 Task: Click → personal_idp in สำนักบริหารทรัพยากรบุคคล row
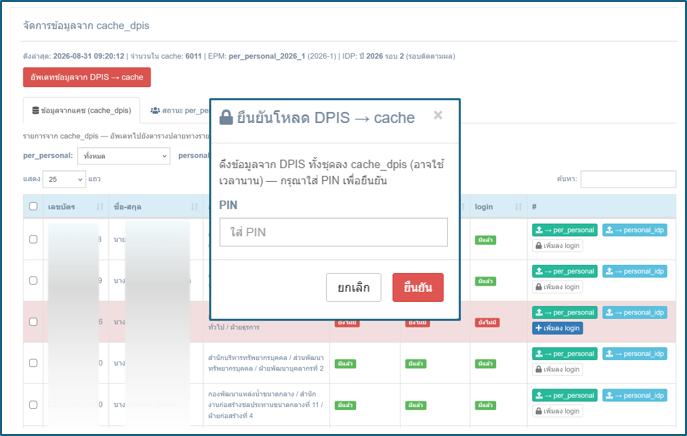[x=635, y=354]
